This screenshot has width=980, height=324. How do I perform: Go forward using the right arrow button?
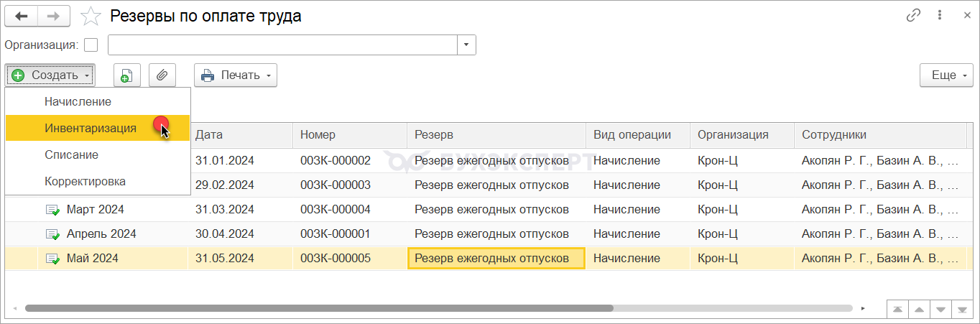coord(54,16)
